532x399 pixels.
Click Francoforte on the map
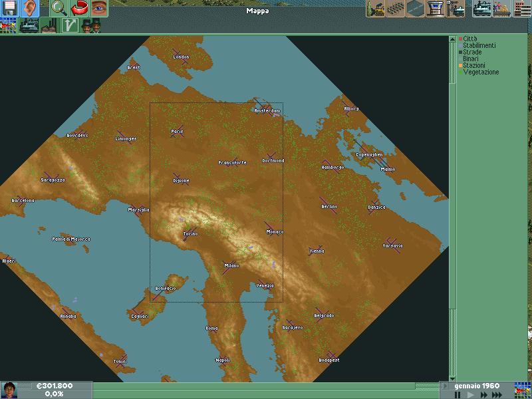232,163
